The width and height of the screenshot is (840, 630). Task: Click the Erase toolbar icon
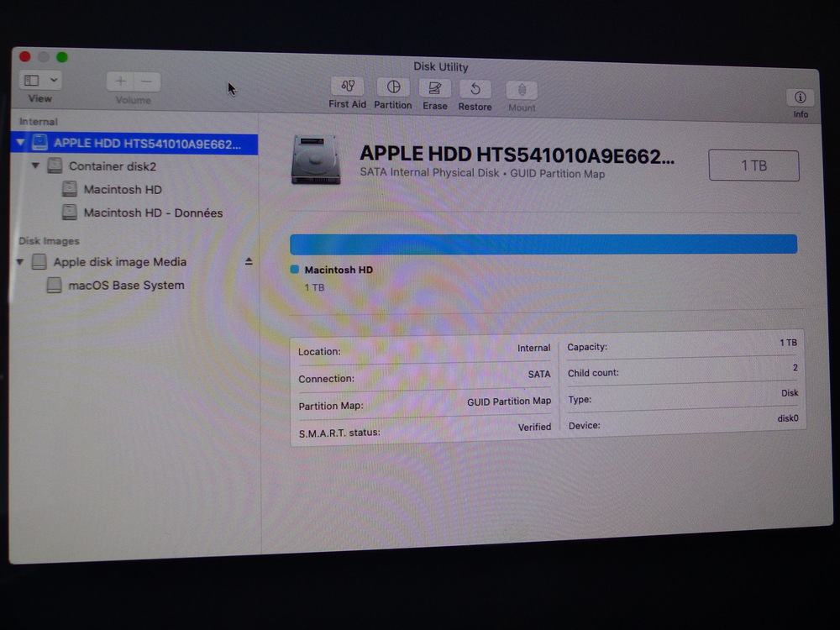pos(434,88)
